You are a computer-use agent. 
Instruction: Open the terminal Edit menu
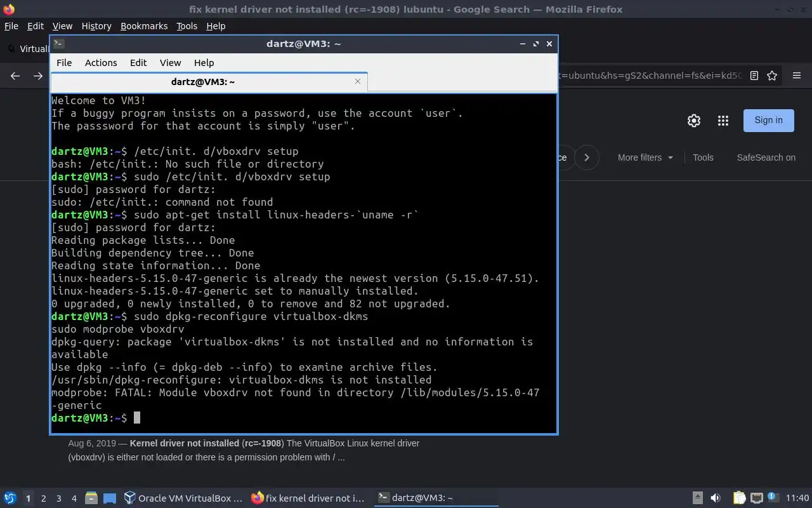pyautogui.click(x=138, y=63)
